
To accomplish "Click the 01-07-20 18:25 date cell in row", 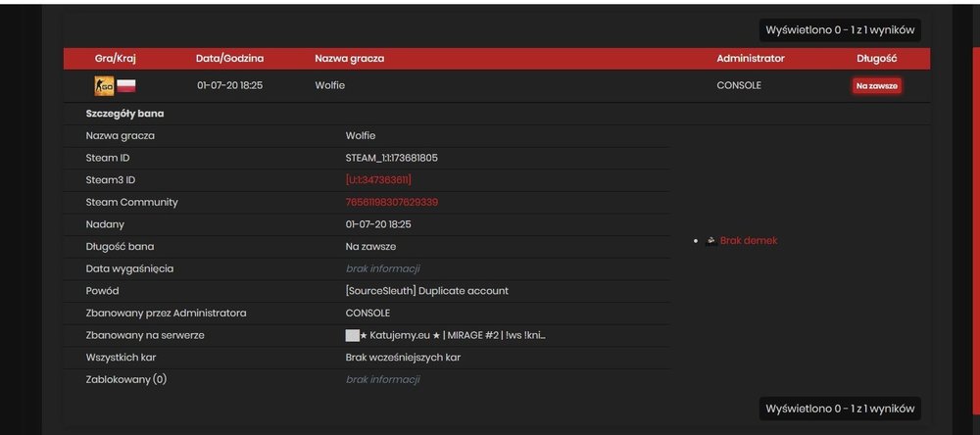I will (x=230, y=85).
